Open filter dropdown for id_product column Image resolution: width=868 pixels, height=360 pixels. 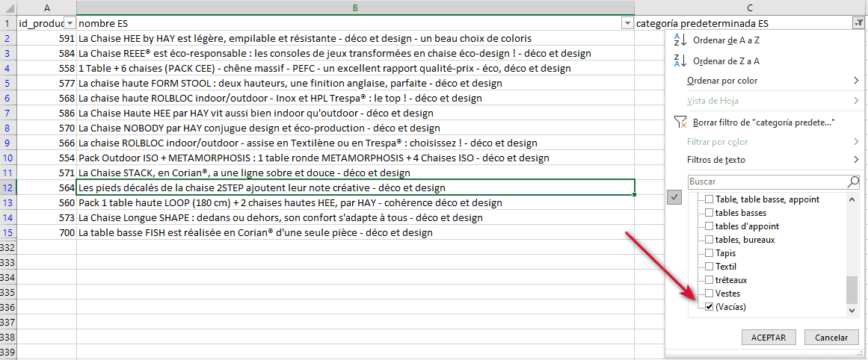point(70,23)
